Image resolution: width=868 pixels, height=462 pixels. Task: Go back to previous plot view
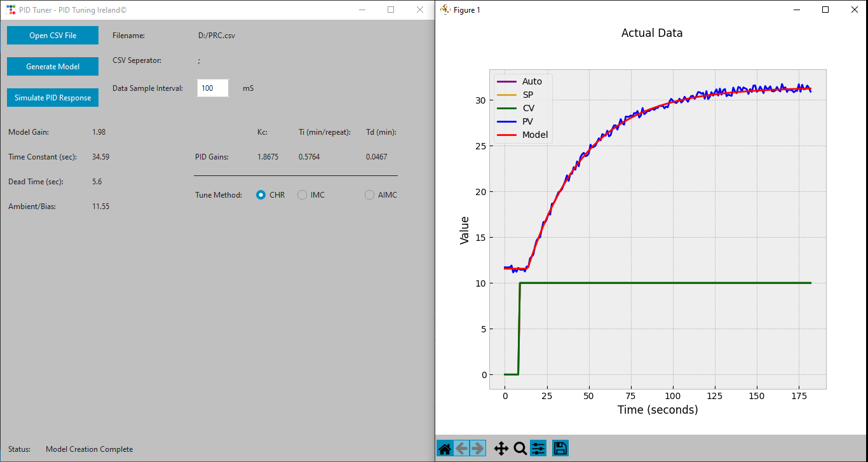pyautogui.click(x=461, y=449)
